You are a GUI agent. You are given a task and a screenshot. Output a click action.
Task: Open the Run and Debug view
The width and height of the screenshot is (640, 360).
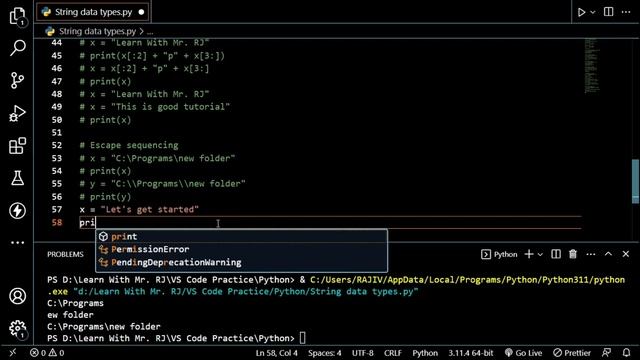tap(17, 113)
